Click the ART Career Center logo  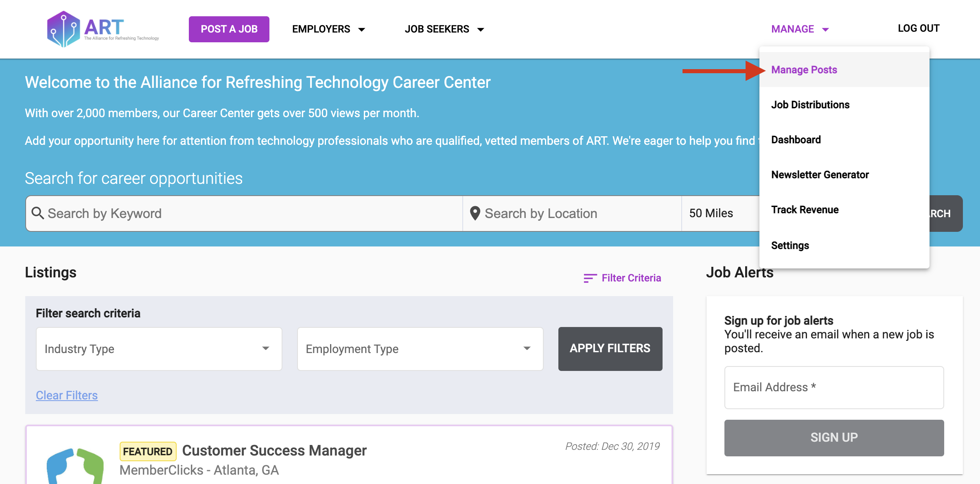[103, 28]
